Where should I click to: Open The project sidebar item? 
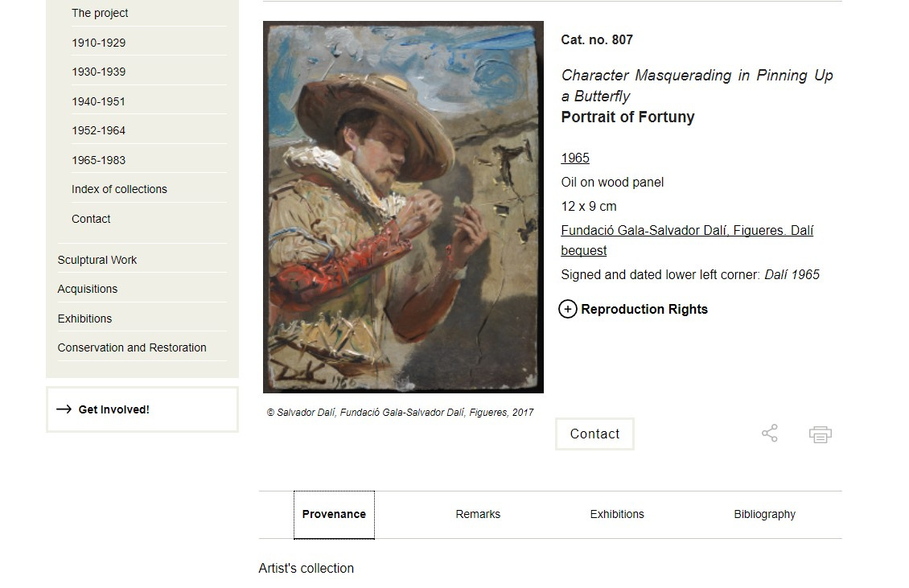[100, 13]
